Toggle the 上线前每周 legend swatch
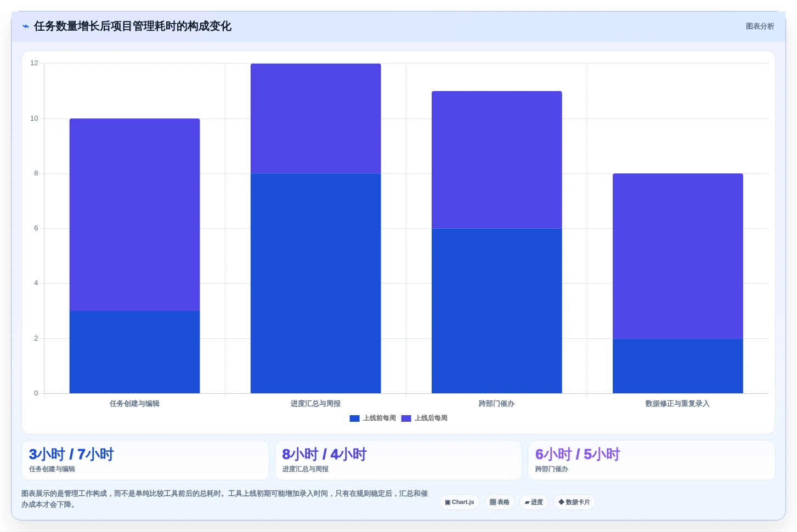Viewport: 797px width, 532px height. pos(354,418)
